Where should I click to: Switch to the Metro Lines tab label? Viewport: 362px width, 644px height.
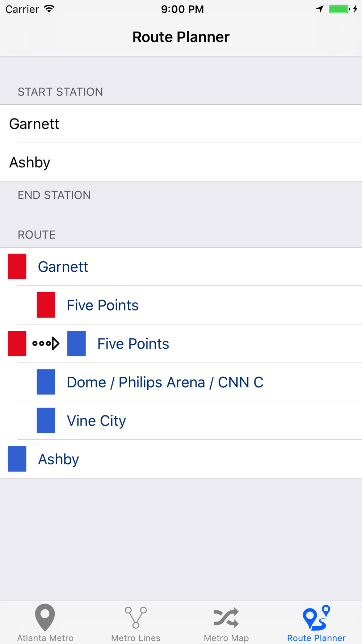[x=136, y=638]
